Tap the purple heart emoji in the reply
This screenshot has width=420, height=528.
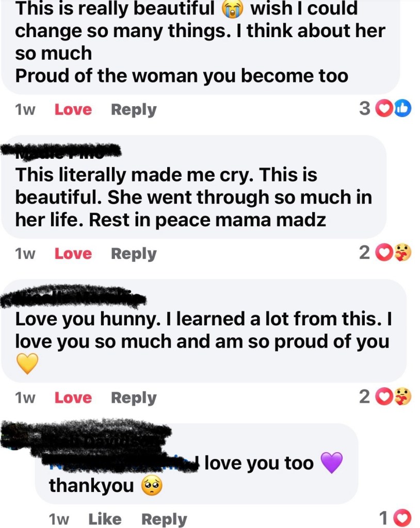pos(331,463)
